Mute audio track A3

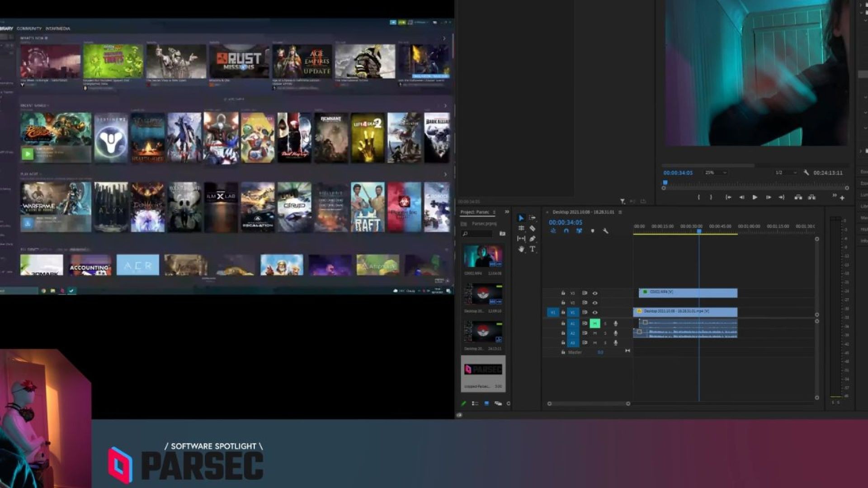click(x=595, y=343)
